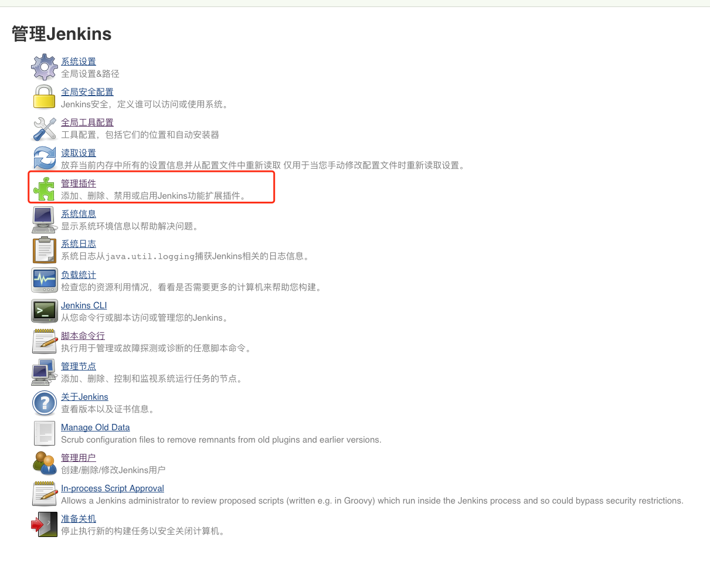The image size is (710, 588).
Task: Open the 管理节点 link
Action: coord(79,366)
